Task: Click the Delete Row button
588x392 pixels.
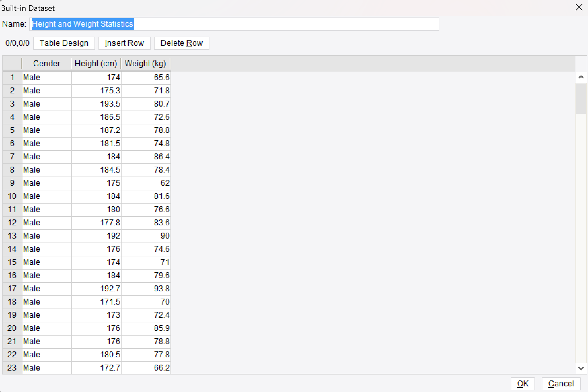Action: 181,43
